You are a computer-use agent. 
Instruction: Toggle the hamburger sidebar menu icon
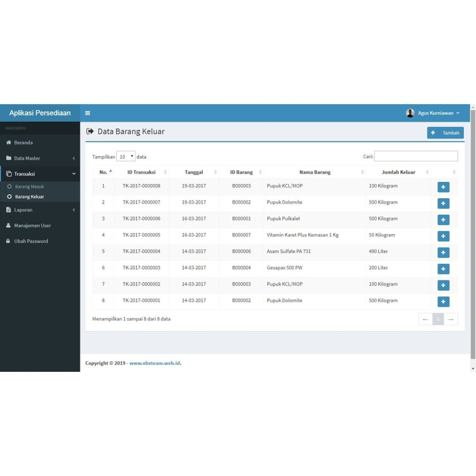click(88, 113)
